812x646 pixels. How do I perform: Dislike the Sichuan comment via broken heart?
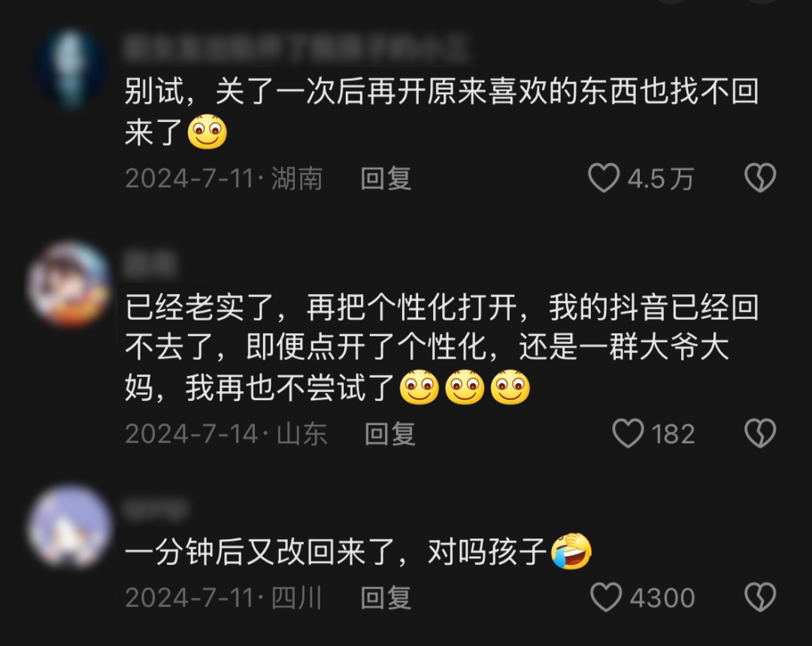point(760,597)
